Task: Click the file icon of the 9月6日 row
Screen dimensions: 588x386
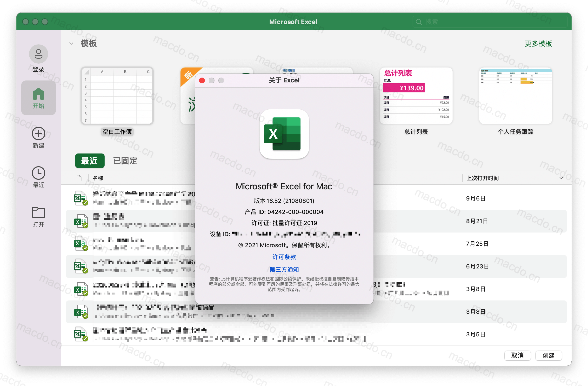Action: tap(81, 198)
